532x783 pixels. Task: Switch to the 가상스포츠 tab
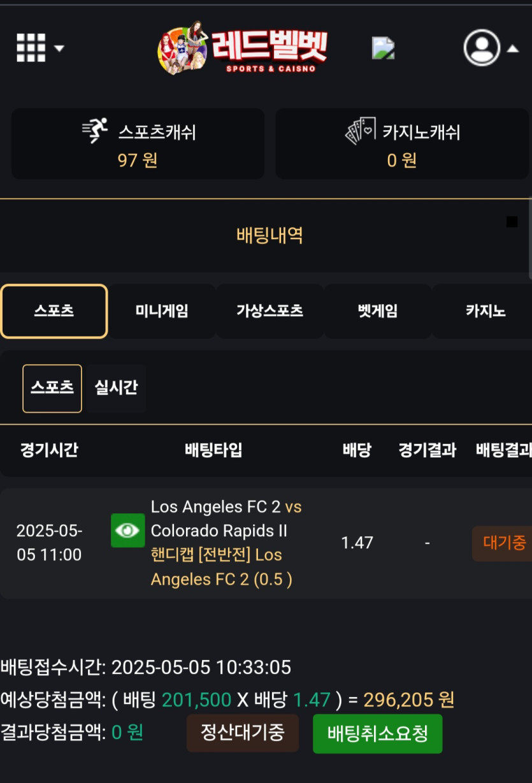(x=270, y=311)
